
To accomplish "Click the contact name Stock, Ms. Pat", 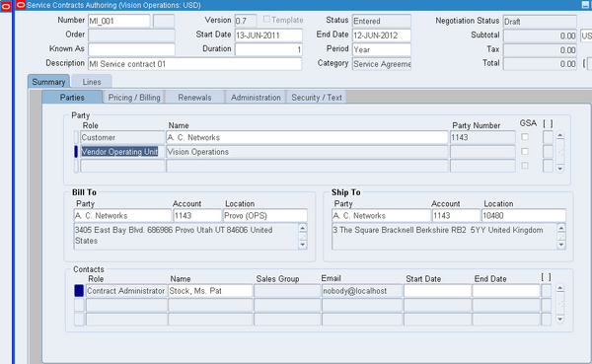I will point(210,291).
